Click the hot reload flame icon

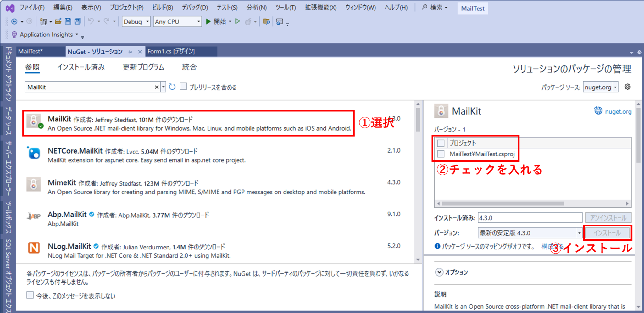coord(248,21)
